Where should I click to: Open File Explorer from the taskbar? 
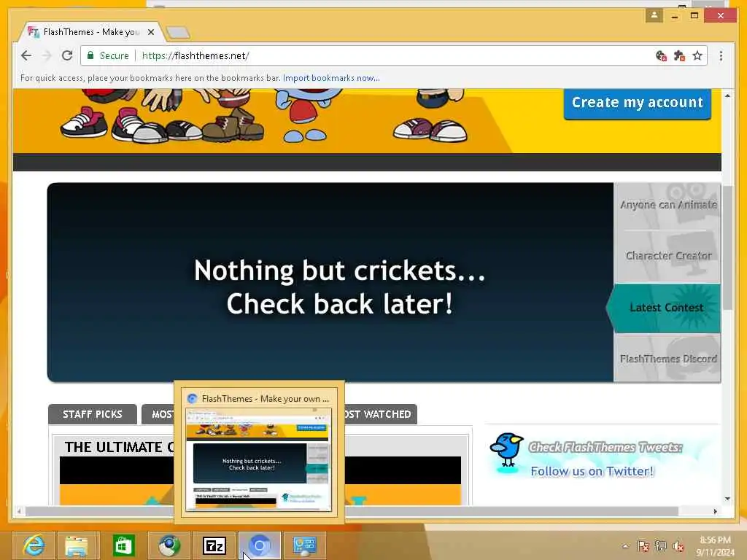pyautogui.click(x=77, y=545)
